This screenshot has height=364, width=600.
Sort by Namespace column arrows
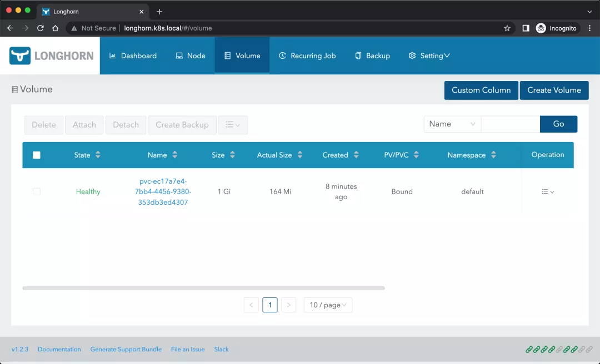click(x=493, y=155)
